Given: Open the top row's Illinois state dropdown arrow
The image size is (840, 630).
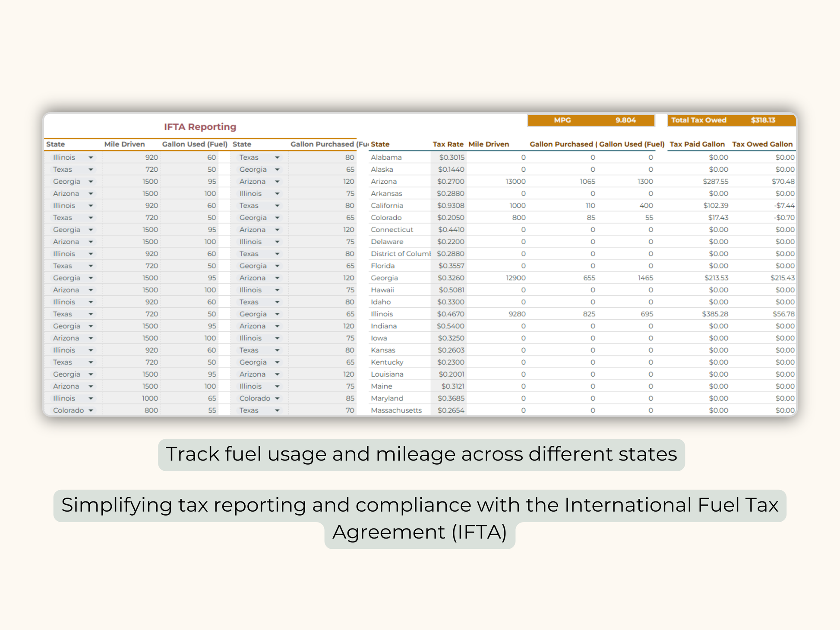Looking at the screenshot, I should [x=91, y=157].
